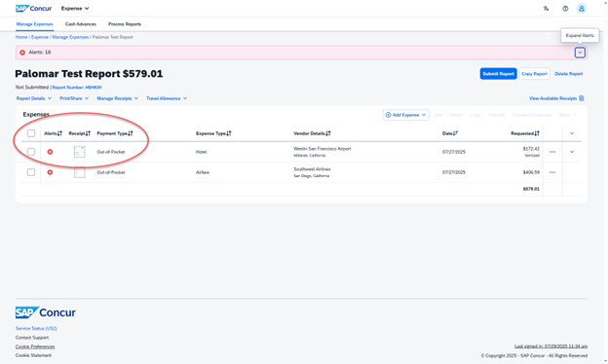The image size is (608, 364).
Task: Click the Hotel expense type cell
Action: point(202,152)
